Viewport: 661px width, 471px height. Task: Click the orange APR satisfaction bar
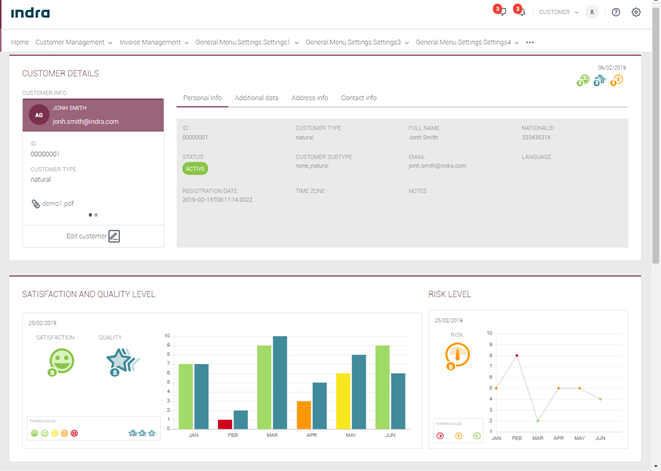(x=304, y=415)
